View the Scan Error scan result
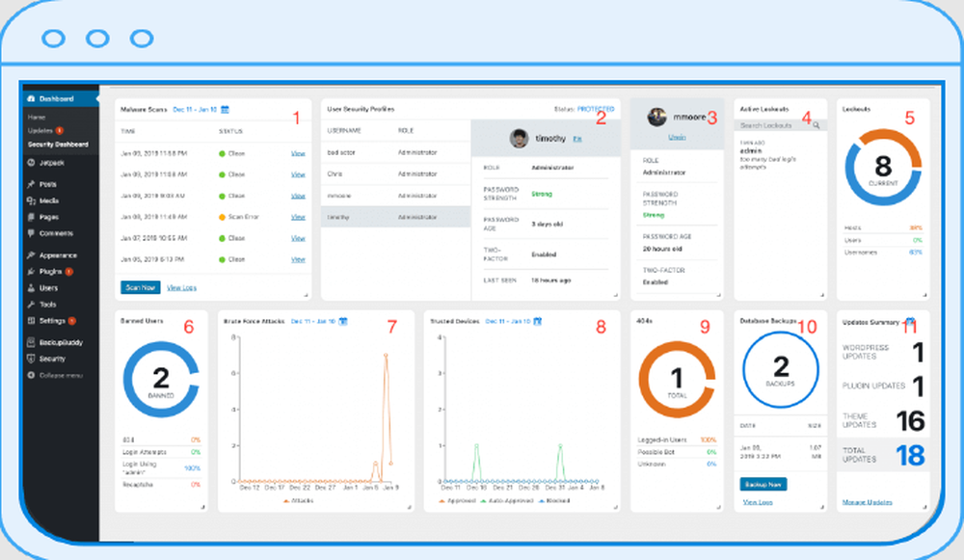The height and width of the screenshot is (560, 964). (x=298, y=217)
